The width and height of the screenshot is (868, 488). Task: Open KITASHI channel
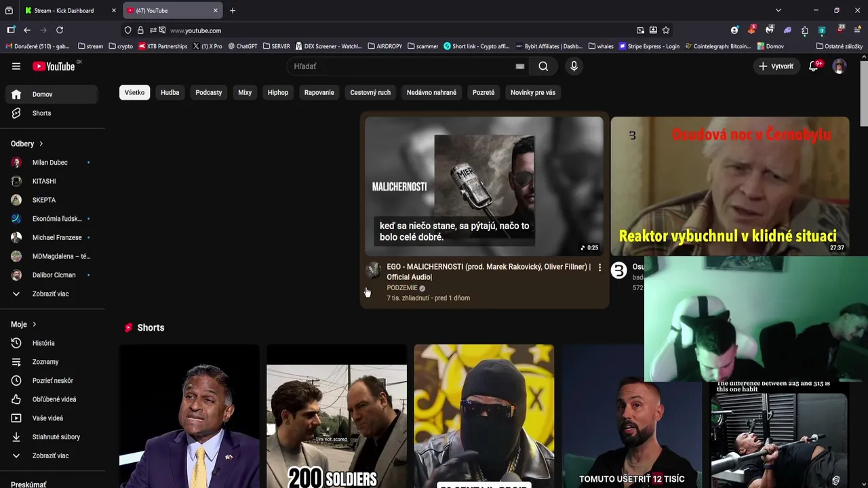click(x=52, y=181)
